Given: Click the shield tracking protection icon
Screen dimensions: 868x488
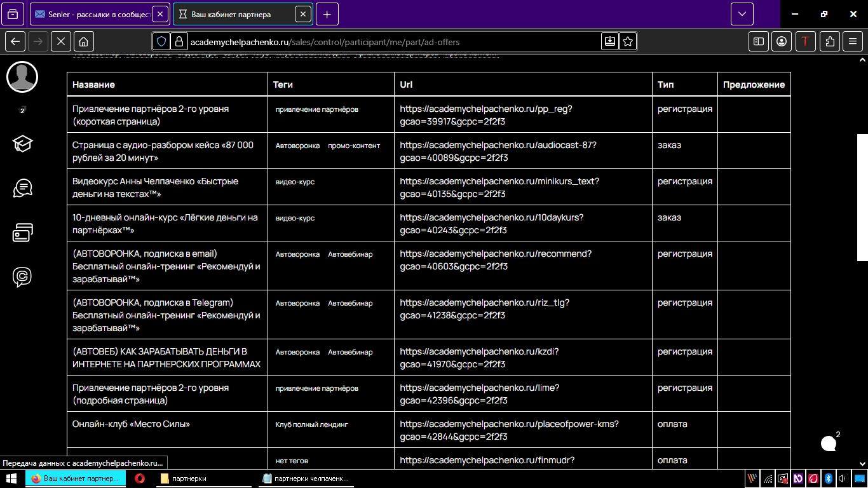Looking at the screenshot, I should (x=161, y=41).
